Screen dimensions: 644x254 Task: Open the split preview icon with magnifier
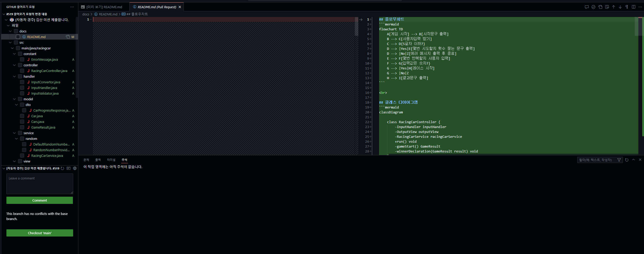(607, 7)
